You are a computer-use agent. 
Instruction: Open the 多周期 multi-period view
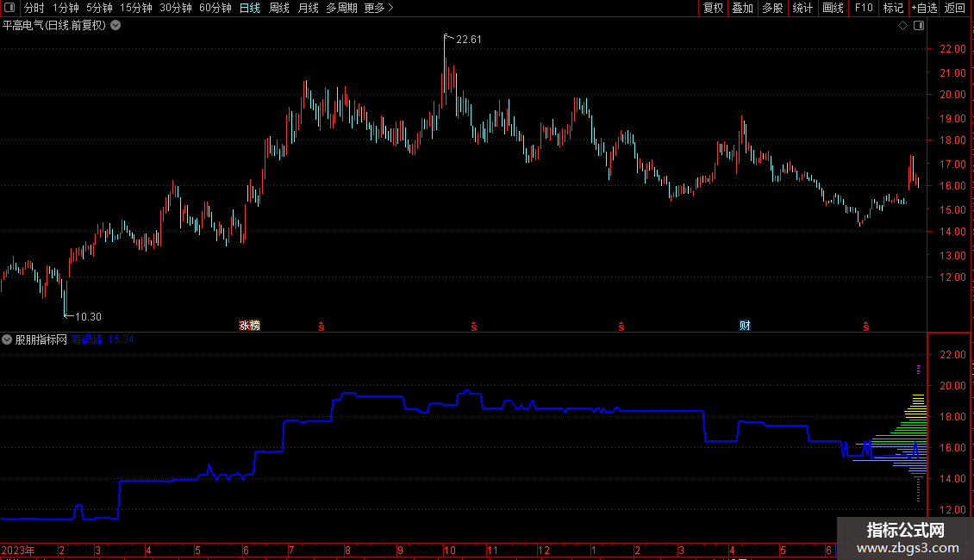[341, 8]
